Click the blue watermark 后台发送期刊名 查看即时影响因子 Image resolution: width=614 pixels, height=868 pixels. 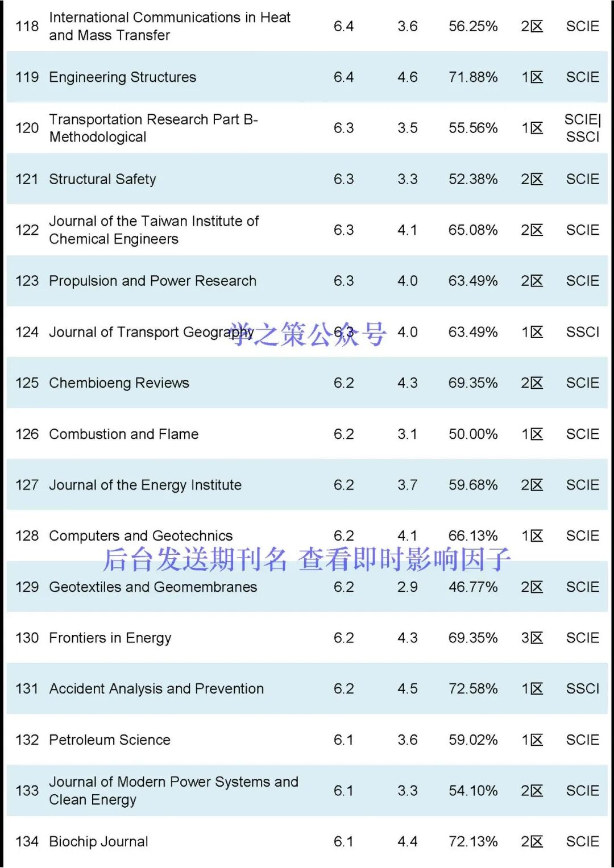(x=307, y=560)
